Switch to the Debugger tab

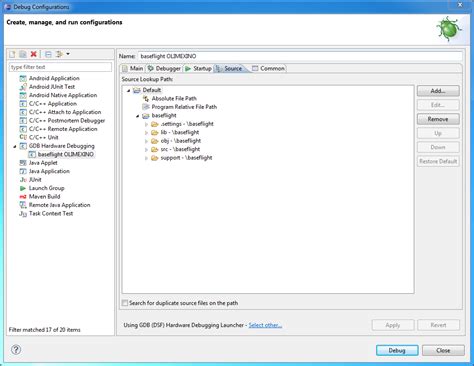164,68
